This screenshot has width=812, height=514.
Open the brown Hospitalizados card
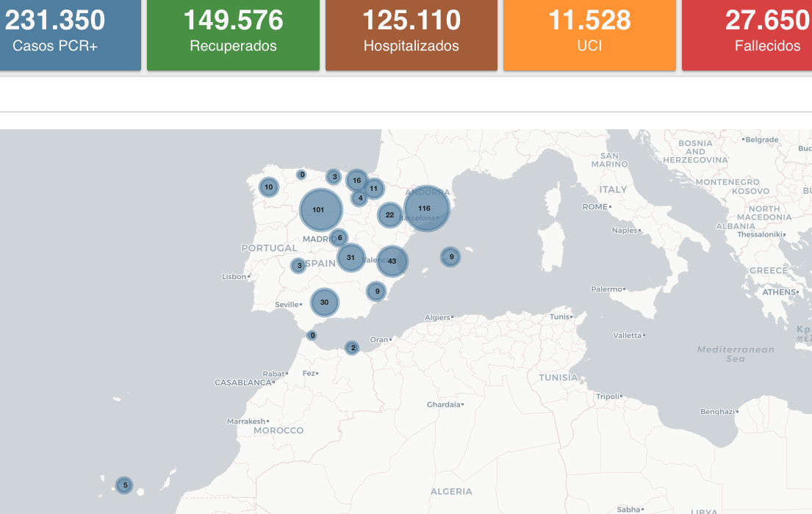pyautogui.click(x=411, y=33)
